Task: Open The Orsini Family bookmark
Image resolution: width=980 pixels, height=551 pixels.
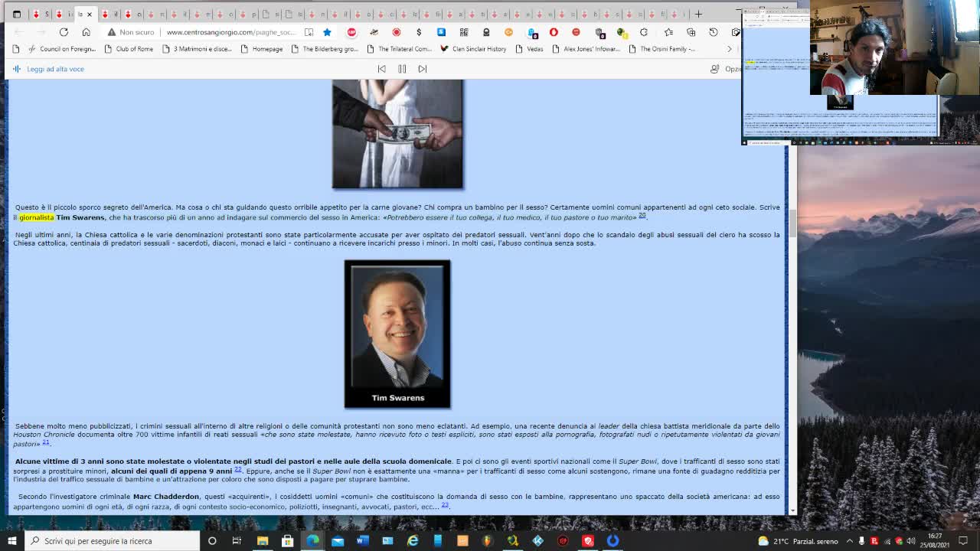Action: pos(662,49)
